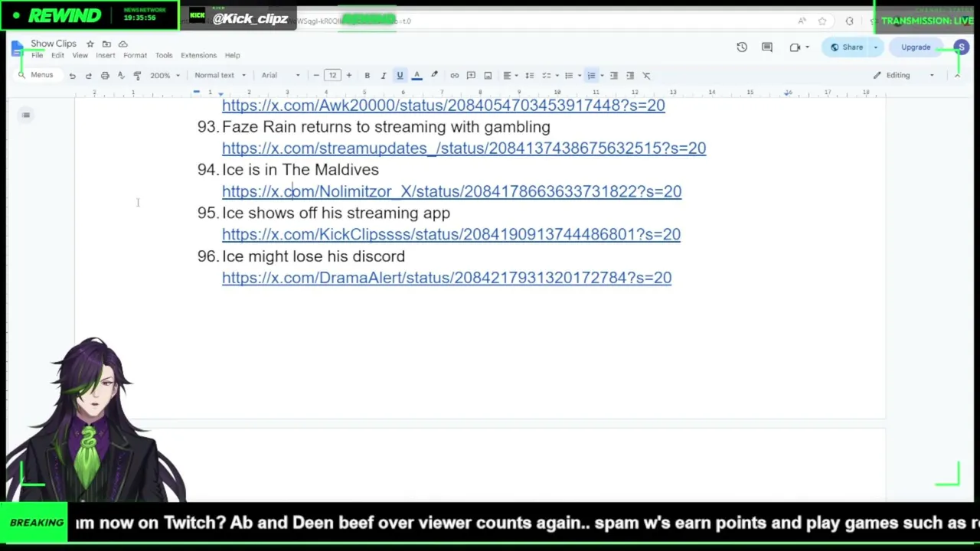Run spelling and grammar check icon
Screen dimensions: 980x551
pyautogui.click(x=121, y=75)
